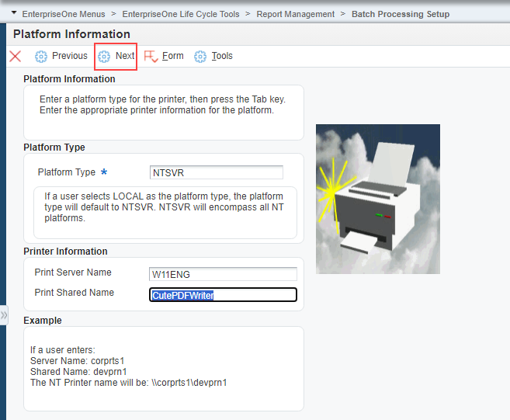Click the 'Shared Name: devprn1' example text

pos(78,372)
